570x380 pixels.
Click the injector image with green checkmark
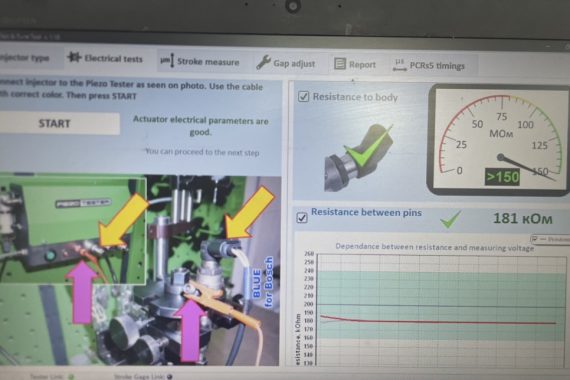358,157
